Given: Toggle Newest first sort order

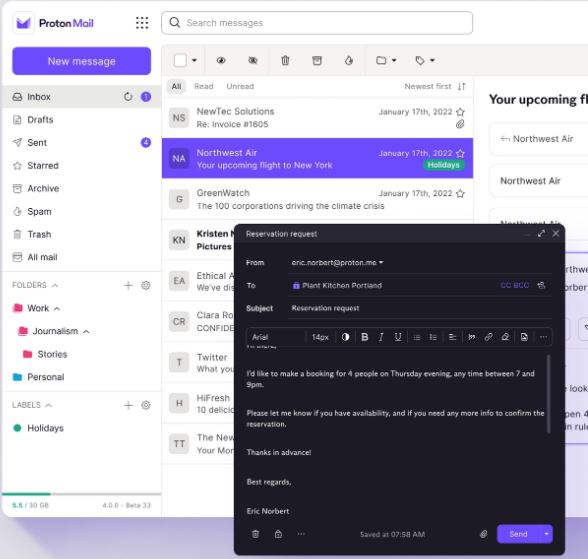Looking at the screenshot, I should [x=435, y=87].
